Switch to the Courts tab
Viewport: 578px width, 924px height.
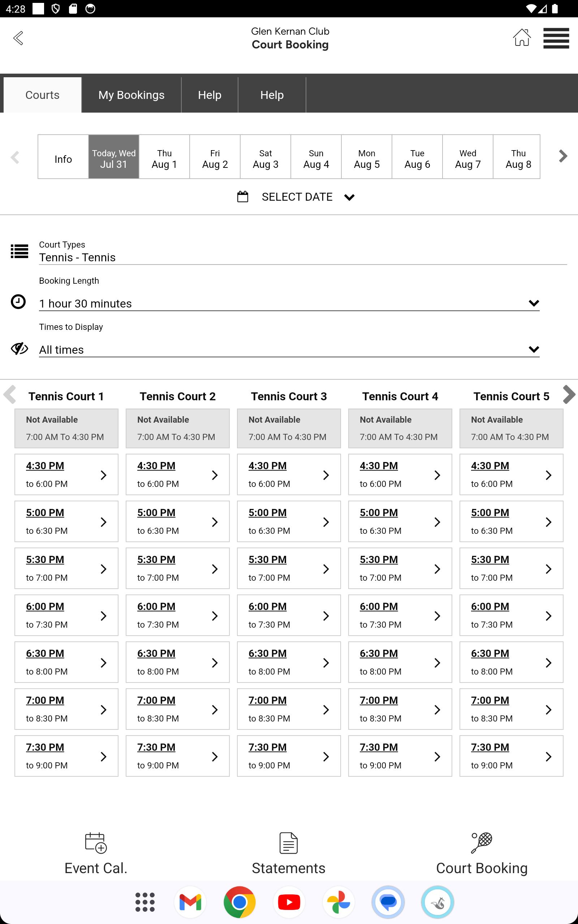42,95
